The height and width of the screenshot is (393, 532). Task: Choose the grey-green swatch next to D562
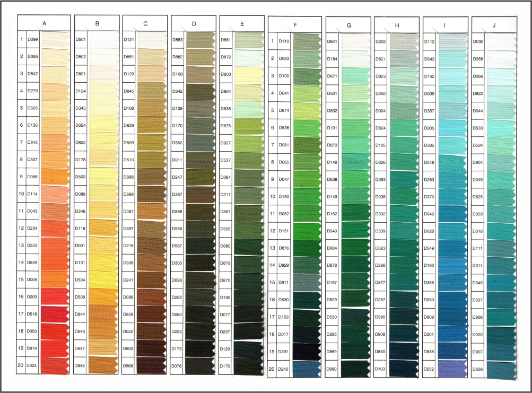[x=200, y=143]
